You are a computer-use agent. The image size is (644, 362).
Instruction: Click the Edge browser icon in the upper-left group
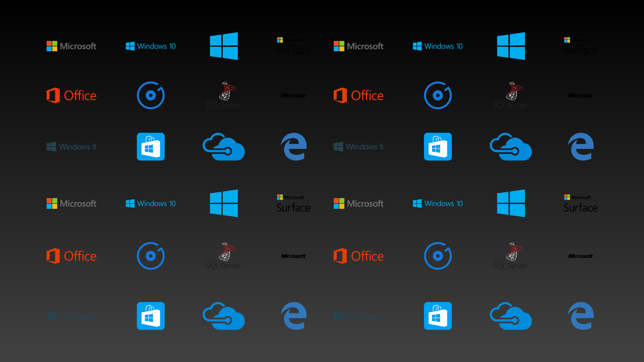294,147
